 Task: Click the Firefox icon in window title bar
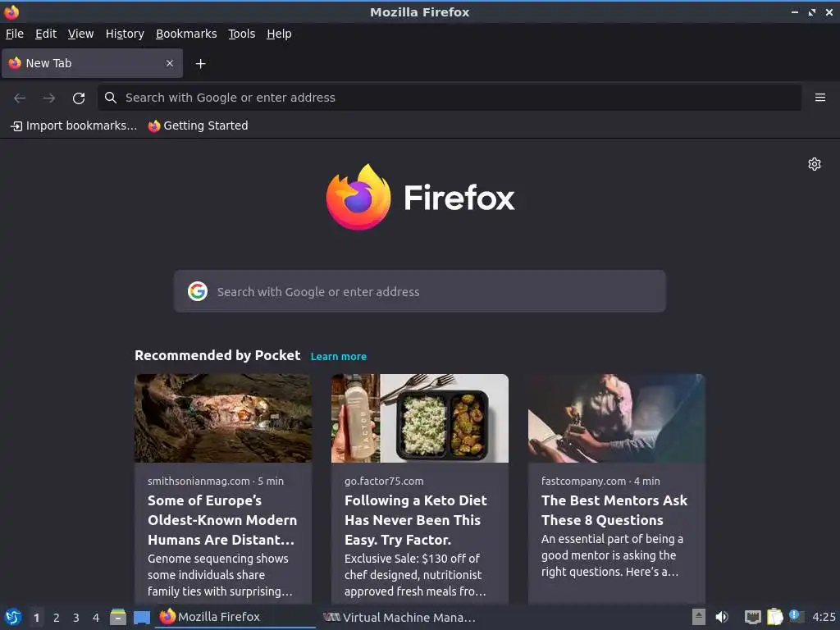(11, 11)
